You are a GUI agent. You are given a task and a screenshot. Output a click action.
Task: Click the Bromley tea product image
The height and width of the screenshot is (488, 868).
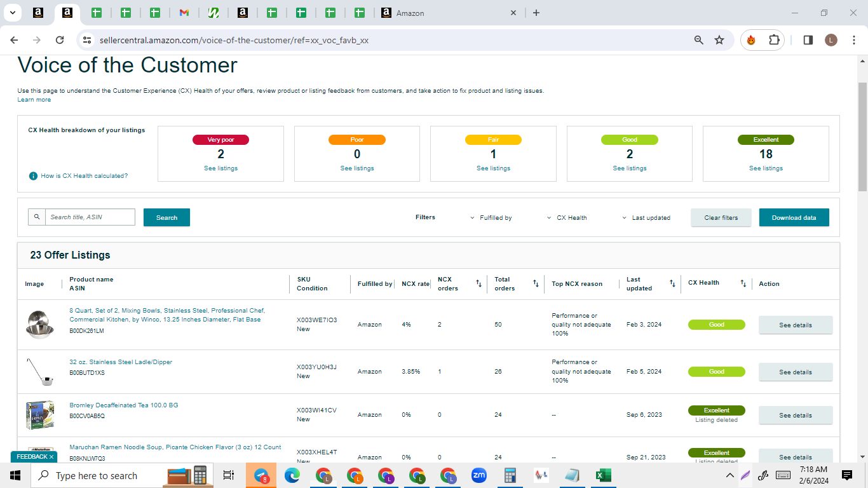coord(39,415)
